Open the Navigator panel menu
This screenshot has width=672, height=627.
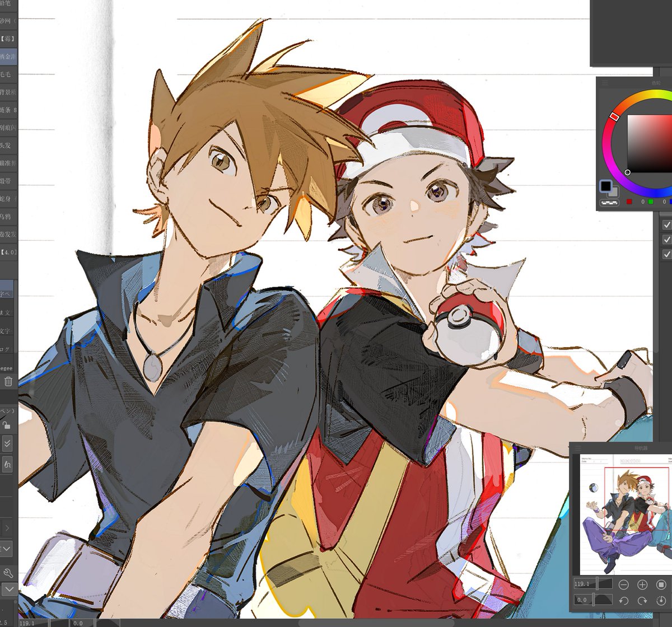pyautogui.click(x=578, y=448)
